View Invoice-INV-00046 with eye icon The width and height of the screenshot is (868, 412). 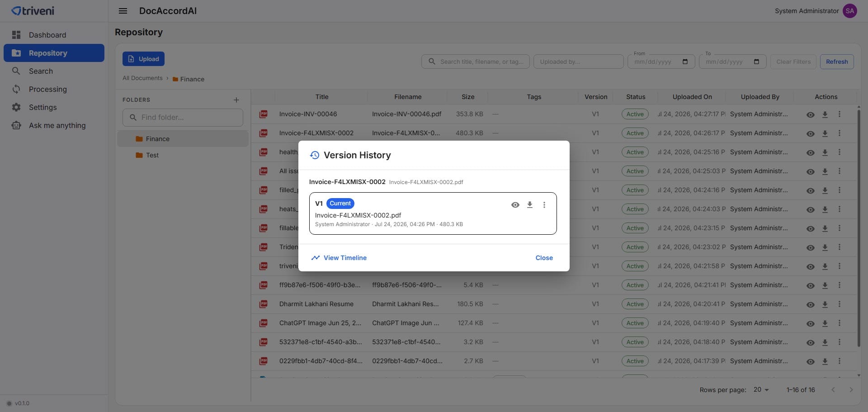pyautogui.click(x=810, y=114)
